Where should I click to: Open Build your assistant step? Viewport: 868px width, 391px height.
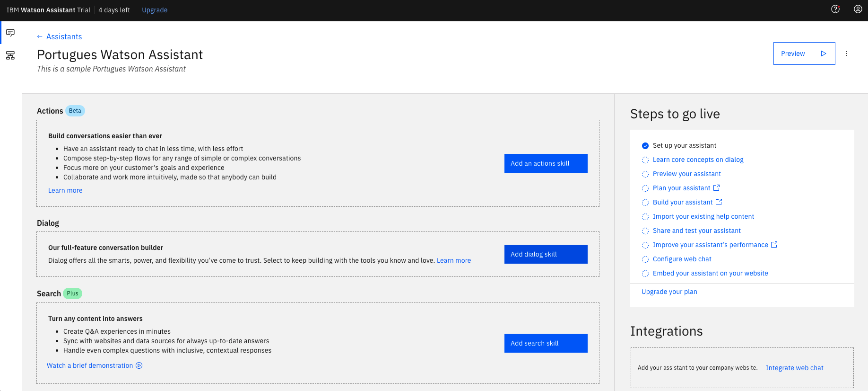pyautogui.click(x=683, y=202)
